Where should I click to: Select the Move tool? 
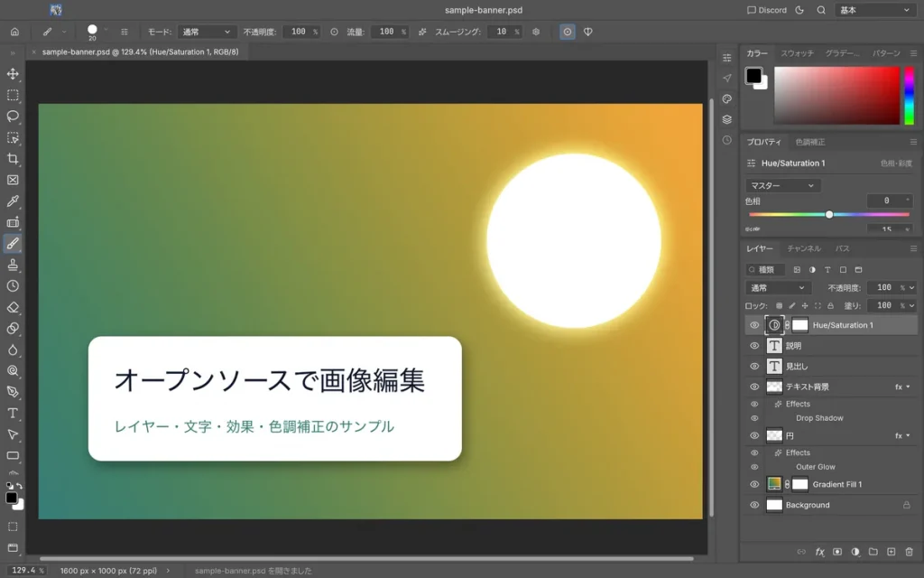point(13,74)
